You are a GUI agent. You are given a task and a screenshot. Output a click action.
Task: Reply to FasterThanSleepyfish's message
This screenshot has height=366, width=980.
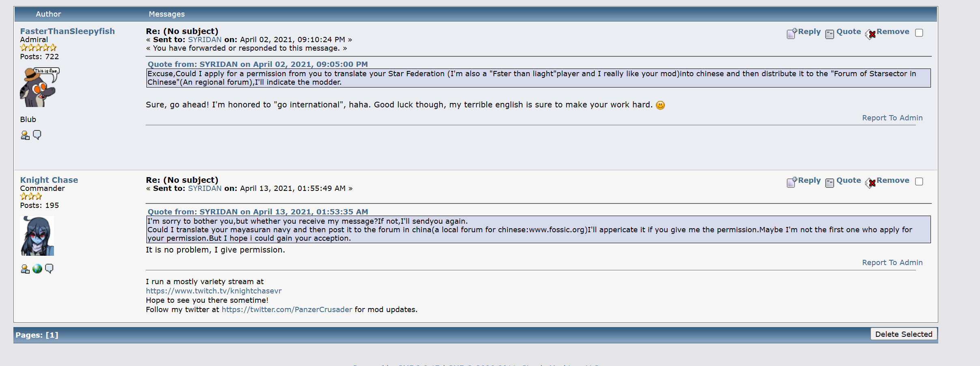click(809, 32)
